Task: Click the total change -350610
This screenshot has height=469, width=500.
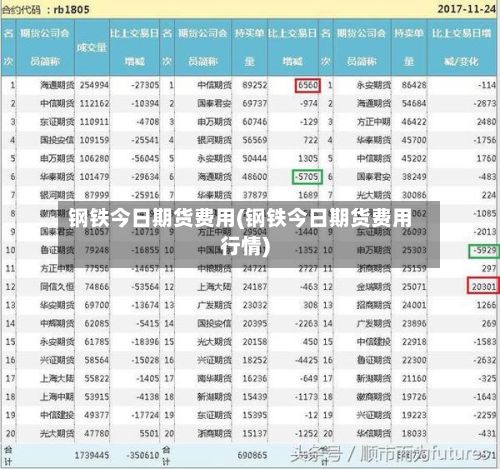Action: pos(143,455)
